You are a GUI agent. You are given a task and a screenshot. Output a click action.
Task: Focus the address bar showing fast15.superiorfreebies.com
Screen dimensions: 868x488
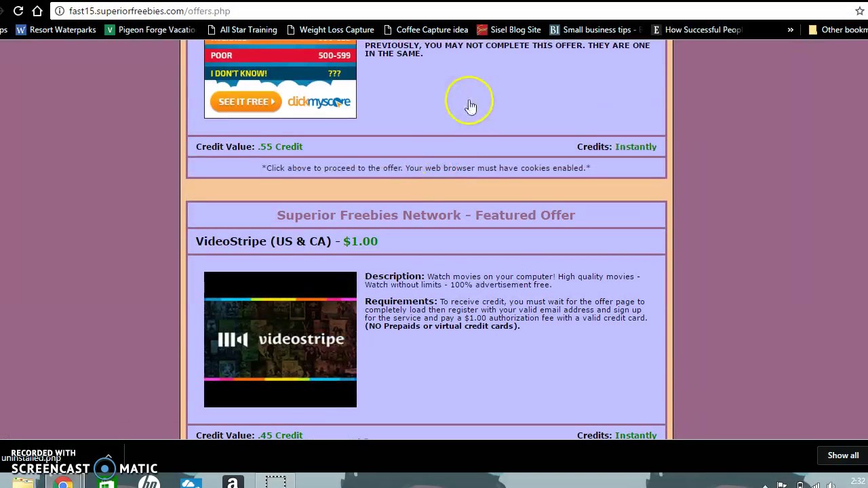click(448, 11)
